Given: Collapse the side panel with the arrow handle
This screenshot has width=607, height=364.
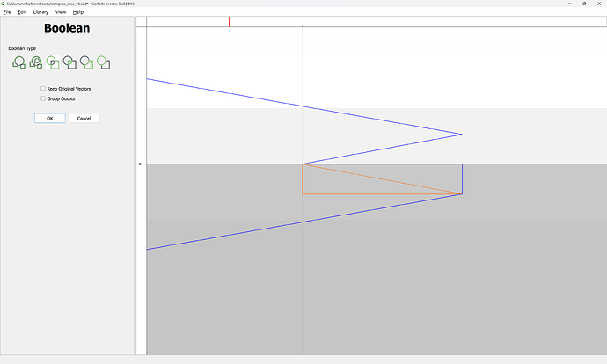Looking at the screenshot, I should [139, 164].
